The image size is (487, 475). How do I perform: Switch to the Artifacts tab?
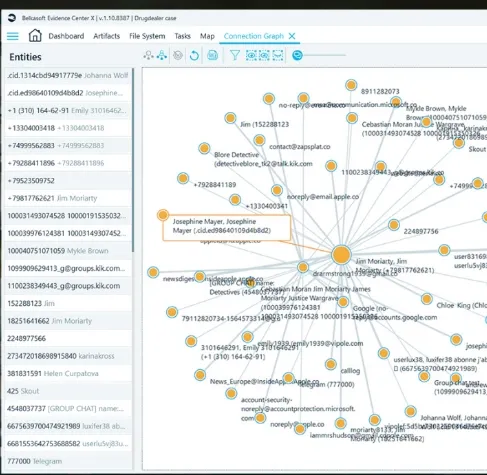[x=106, y=36]
